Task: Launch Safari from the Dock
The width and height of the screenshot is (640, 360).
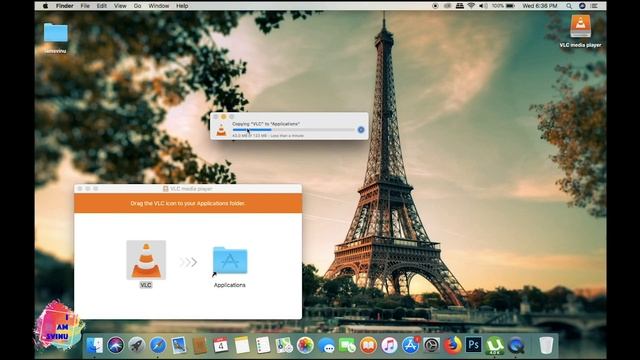Action: (158, 345)
